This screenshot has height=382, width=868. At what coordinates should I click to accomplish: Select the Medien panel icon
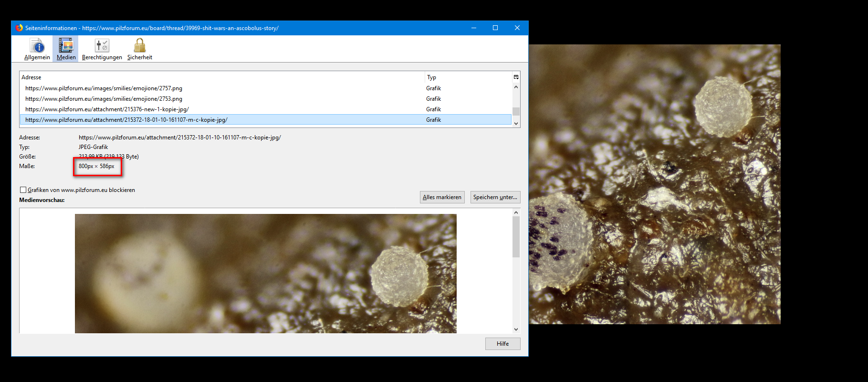click(x=66, y=46)
